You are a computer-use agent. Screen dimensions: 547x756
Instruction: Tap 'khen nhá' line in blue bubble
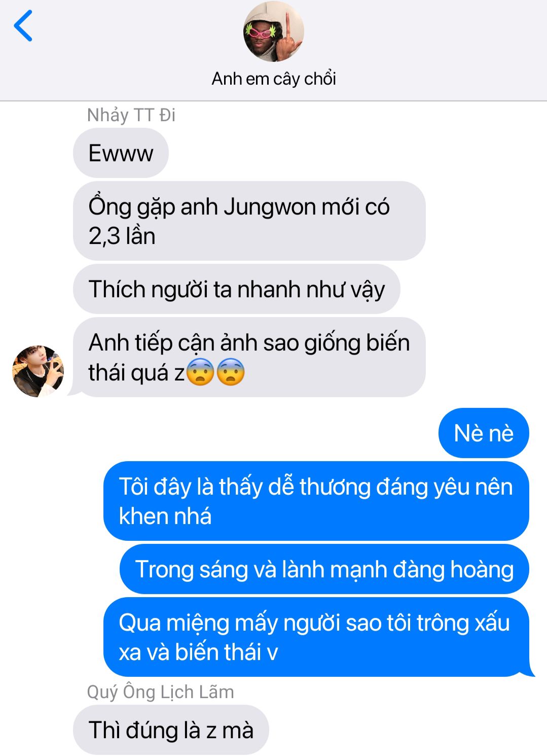point(165,517)
